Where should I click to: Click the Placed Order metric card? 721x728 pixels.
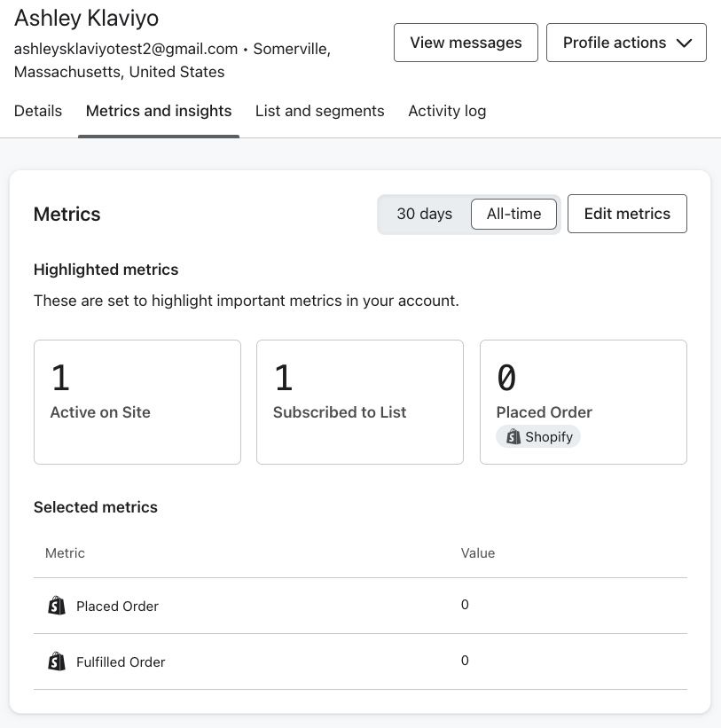583,401
